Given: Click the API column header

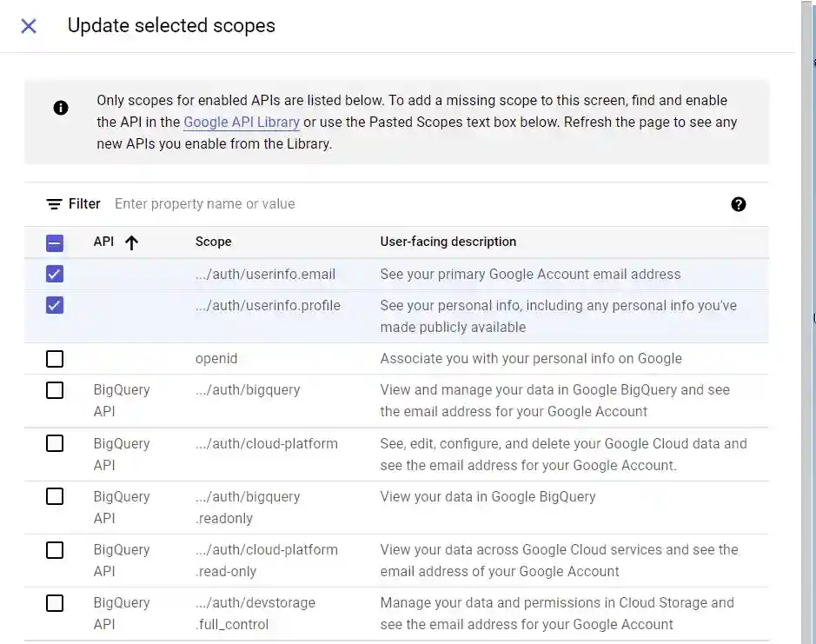Looking at the screenshot, I should 103,242.
